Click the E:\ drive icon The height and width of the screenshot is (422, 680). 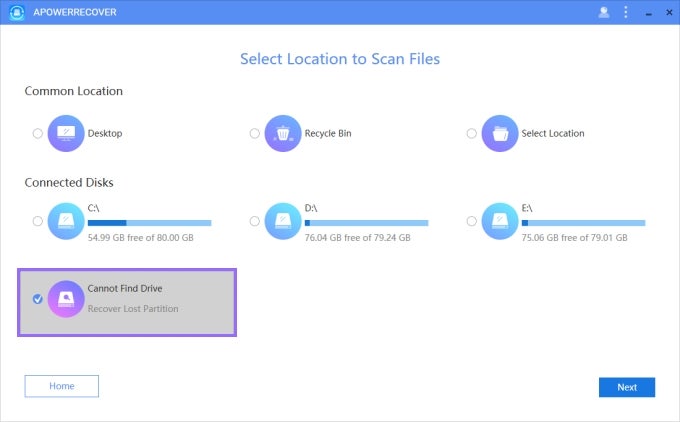[x=499, y=220]
